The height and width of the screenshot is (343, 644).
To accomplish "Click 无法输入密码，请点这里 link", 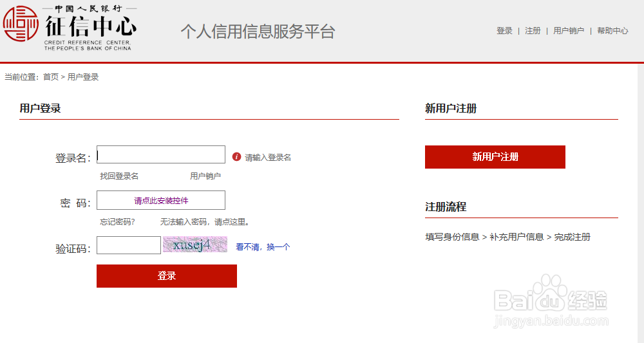I will pos(205,222).
